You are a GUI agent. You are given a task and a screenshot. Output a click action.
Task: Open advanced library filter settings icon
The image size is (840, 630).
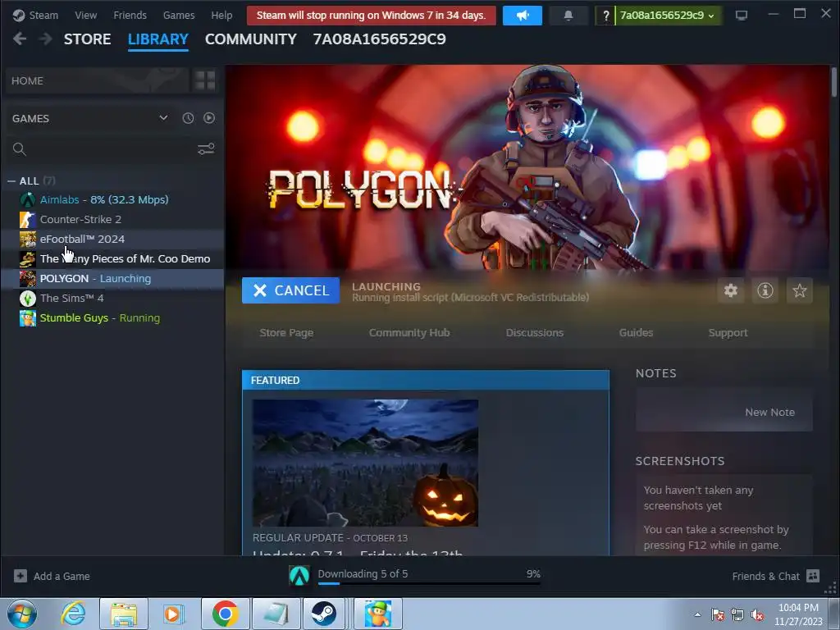[x=206, y=149]
